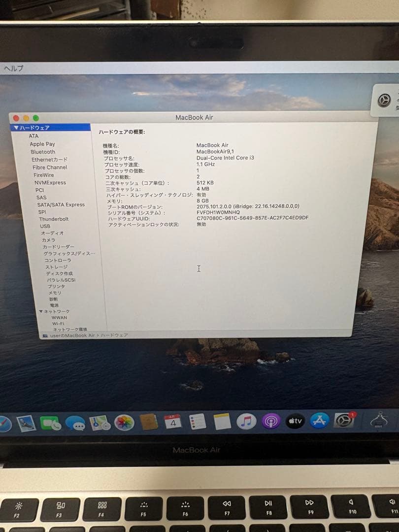Open Podcasts from the Dock
Image resolution: width=399 pixels, height=532 pixels.
[x=271, y=421]
